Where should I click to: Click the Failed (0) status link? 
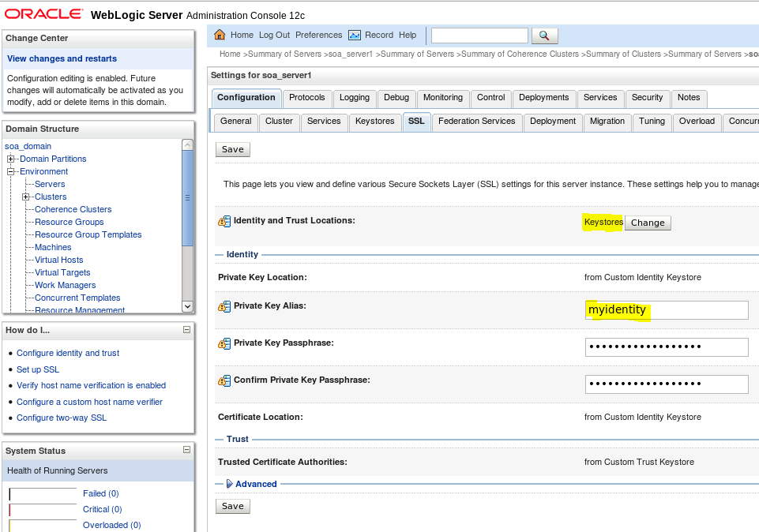point(100,493)
